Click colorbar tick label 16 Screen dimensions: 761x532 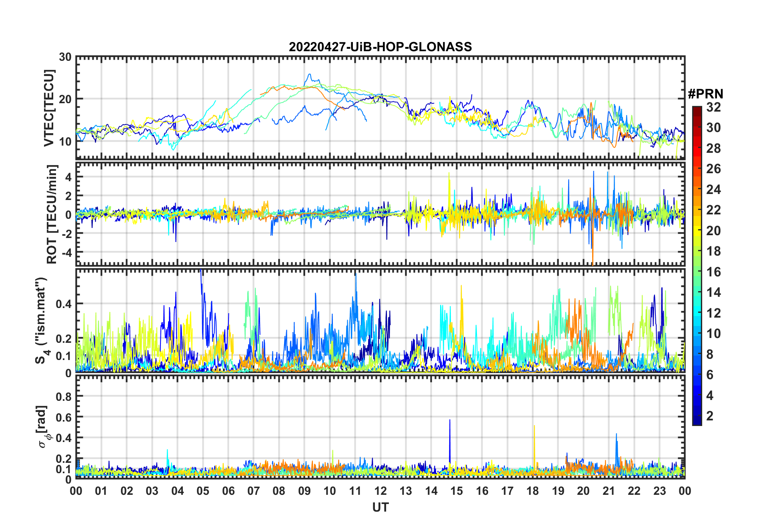pos(713,272)
